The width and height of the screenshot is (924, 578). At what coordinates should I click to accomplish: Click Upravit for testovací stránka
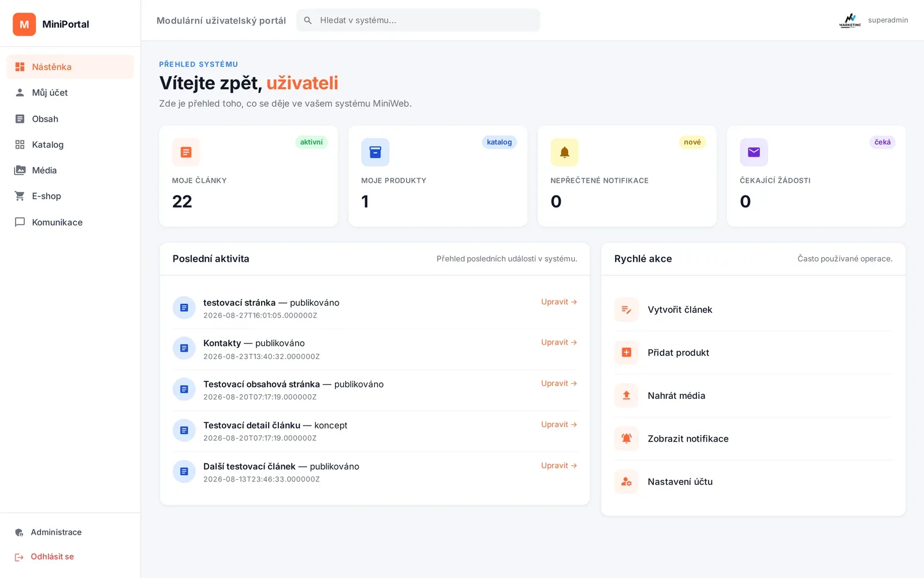559,302
